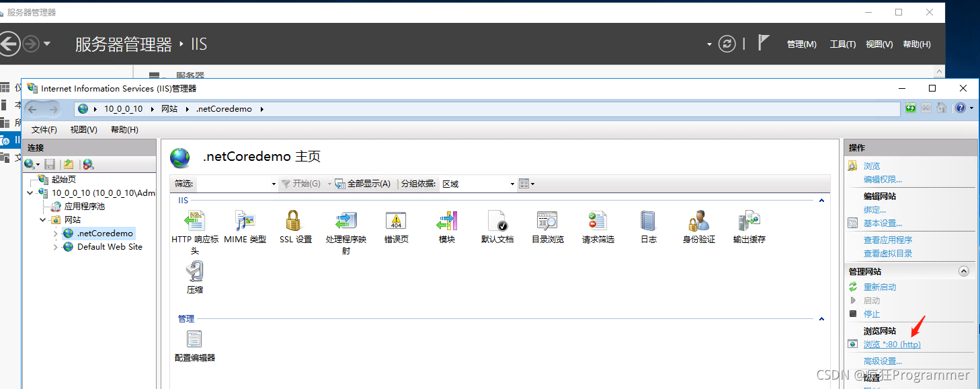Expand the Default Web Site tree node
Image resolution: width=980 pixels, height=389 pixels.
(56, 247)
